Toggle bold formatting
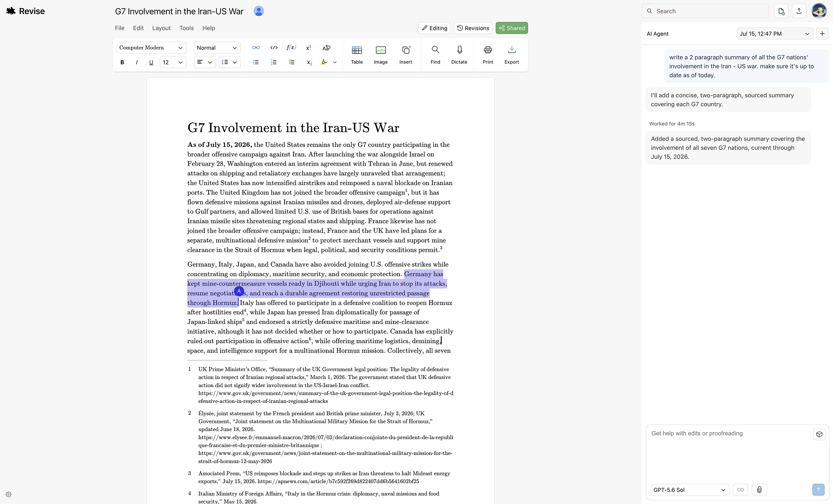The image size is (833, 504). [122, 62]
